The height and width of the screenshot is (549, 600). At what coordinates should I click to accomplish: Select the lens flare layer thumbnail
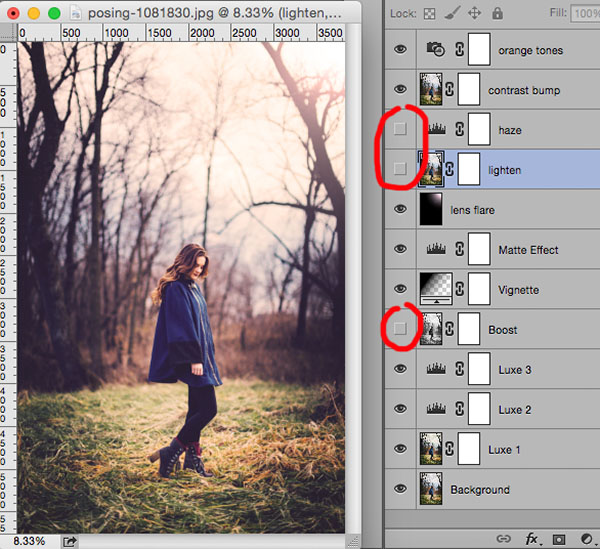pyautogui.click(x=431, y=209)
